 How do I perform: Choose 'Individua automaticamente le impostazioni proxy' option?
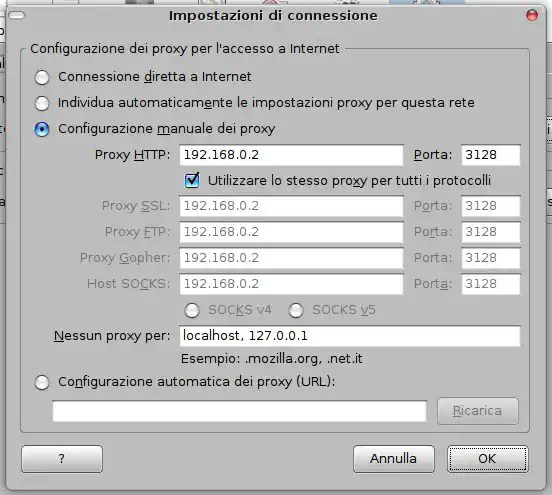(42, 103)
